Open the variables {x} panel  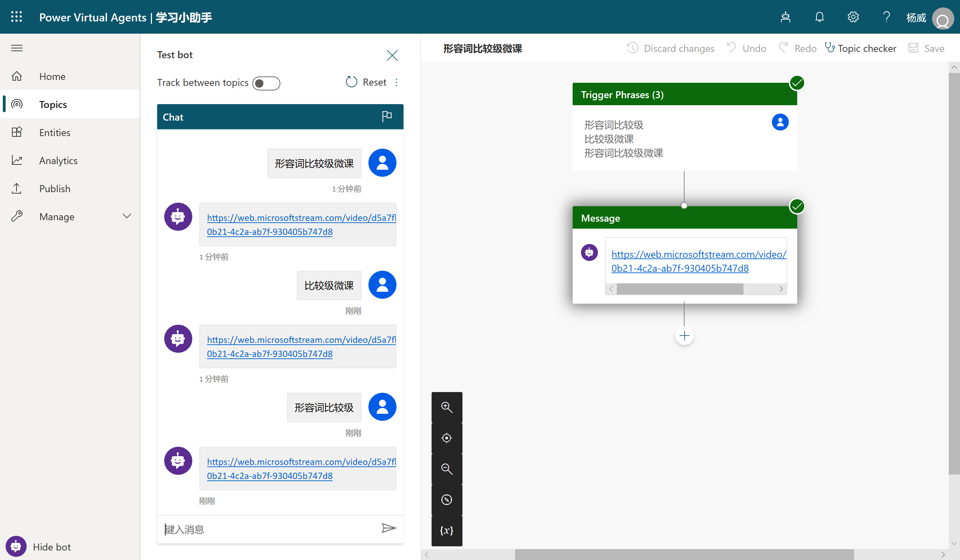446,531
